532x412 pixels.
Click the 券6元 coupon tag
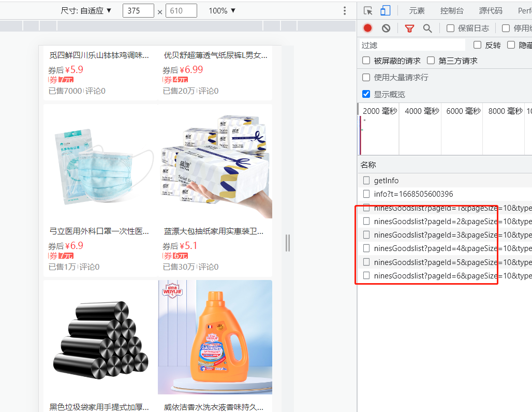click(175, 256)
